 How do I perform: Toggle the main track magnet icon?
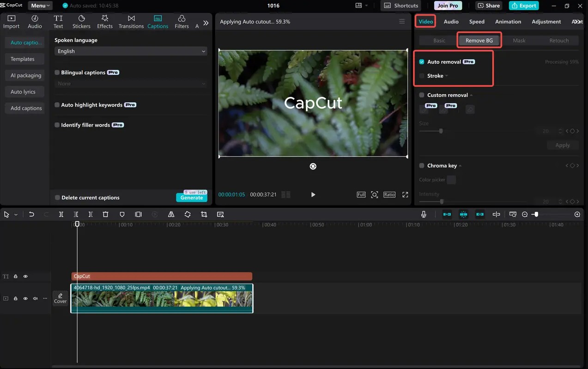point(447,214)
